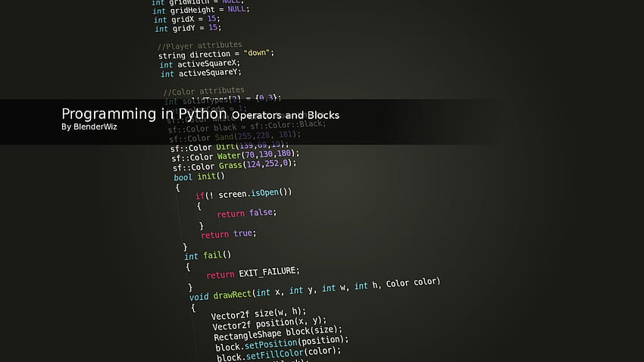Click the 'RectangleShape block(size);' line
The height and width of the screenshot is (362, 644).
pos(278,333)
